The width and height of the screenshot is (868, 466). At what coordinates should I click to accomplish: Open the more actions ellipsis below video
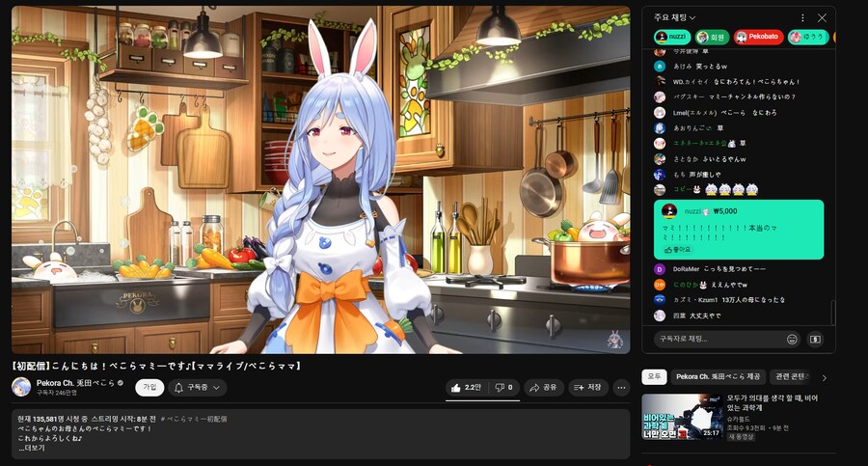coord(622,387)
